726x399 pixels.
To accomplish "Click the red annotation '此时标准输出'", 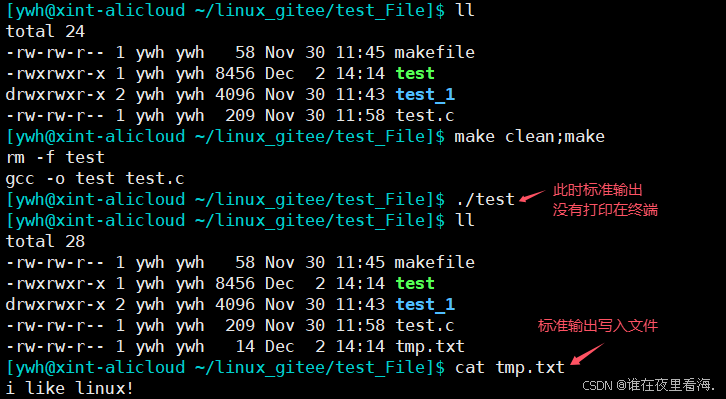I will (x=597, y=190).
